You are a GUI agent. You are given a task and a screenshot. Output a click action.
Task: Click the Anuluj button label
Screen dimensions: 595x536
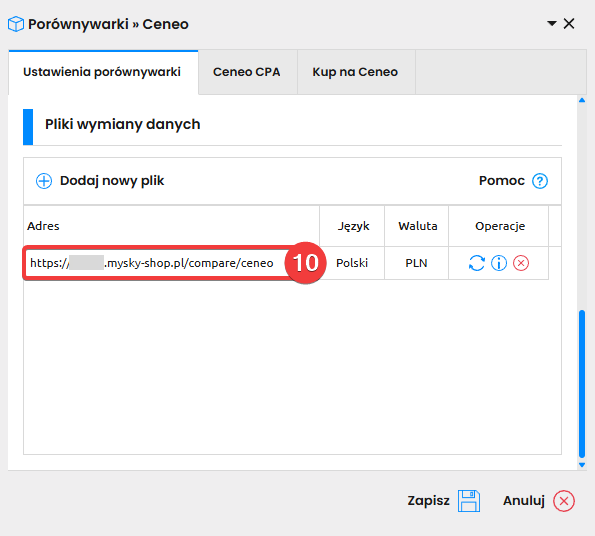pos(524,501)
